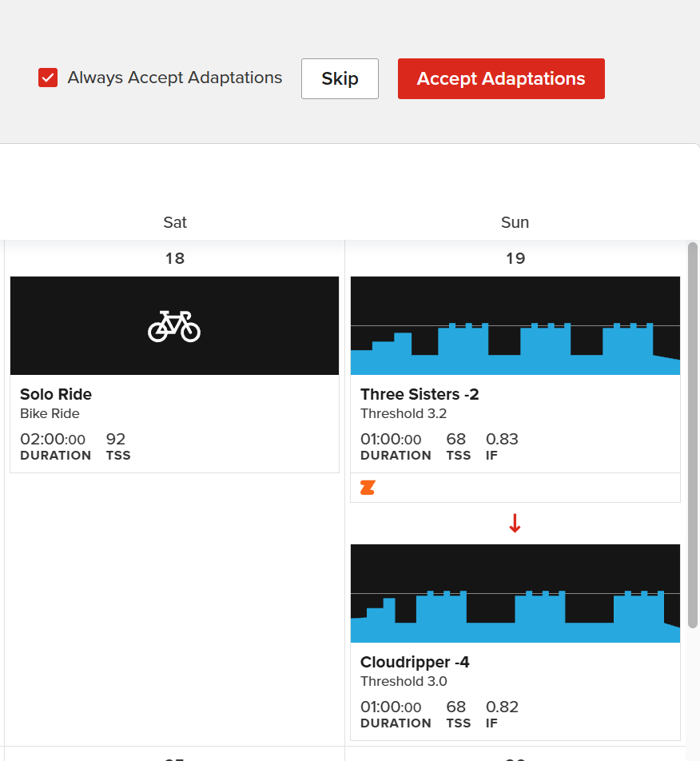Select the Sat column header
Screen dimensions: 700x761
175,222
